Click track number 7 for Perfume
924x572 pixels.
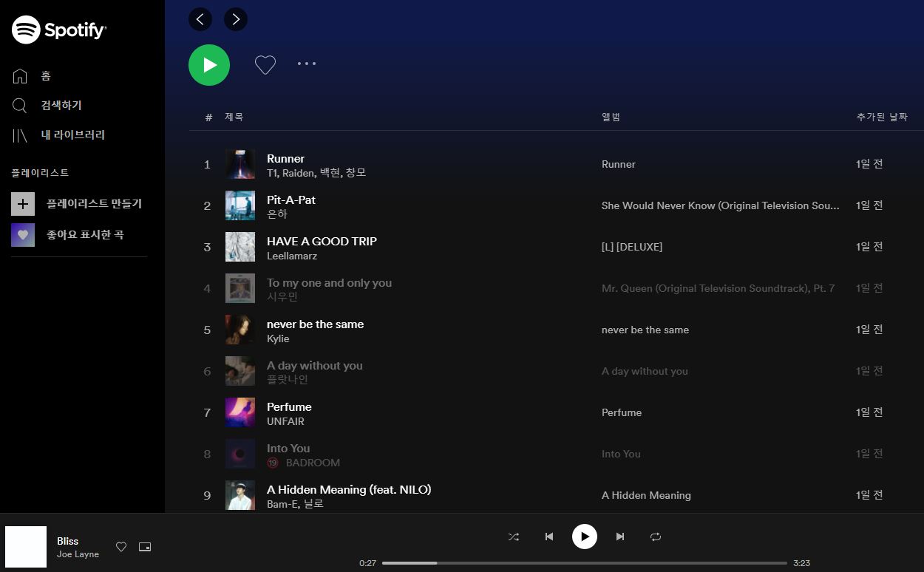(207, 412)
